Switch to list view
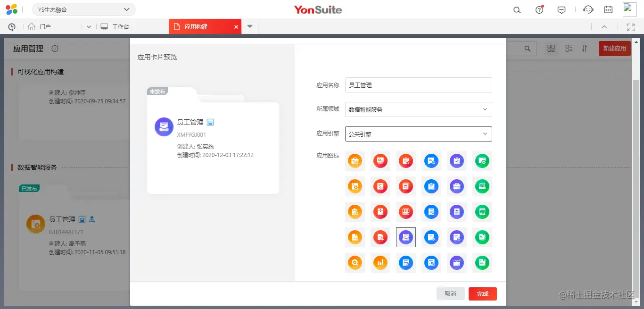The height and width of the screenshot is (309, 644). pos(569,48)
